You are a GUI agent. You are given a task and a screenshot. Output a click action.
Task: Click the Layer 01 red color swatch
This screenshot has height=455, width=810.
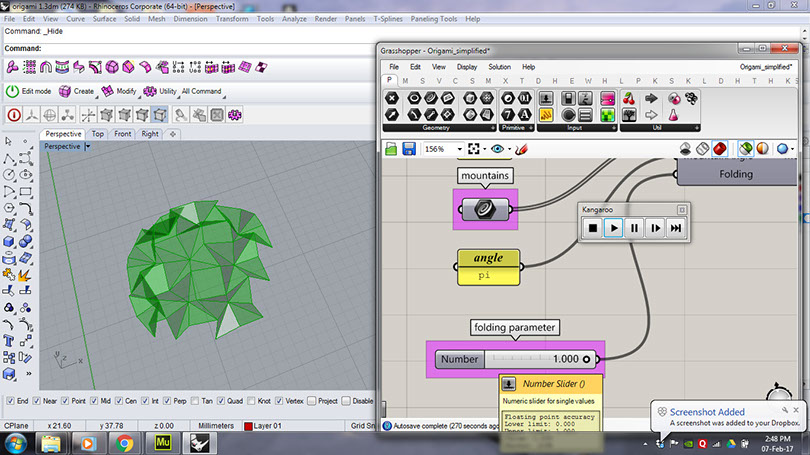coord(248,426)
